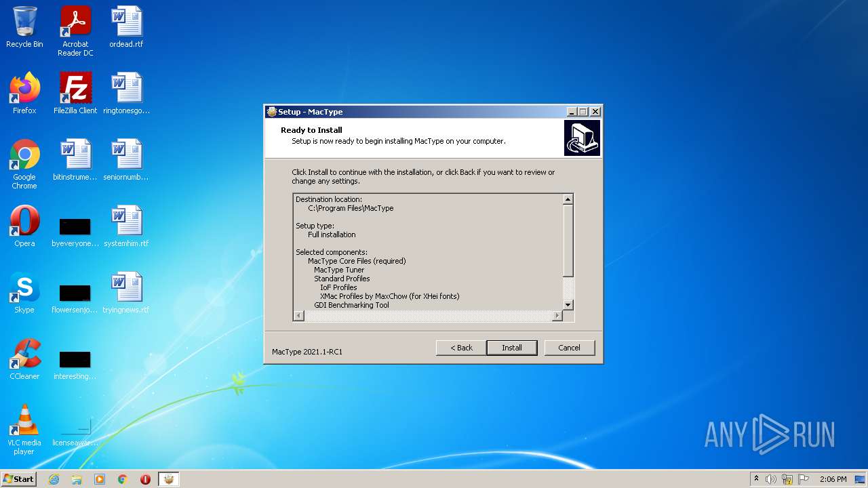The image size is (868, 488).
Task: Open Action Center flag icon
Action: coord(804,479)
